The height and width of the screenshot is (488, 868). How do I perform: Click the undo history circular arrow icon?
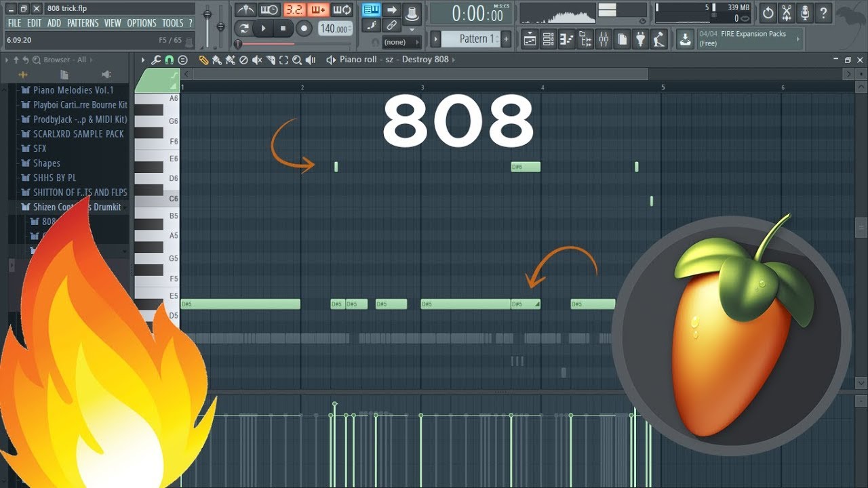tap(768, 12)
